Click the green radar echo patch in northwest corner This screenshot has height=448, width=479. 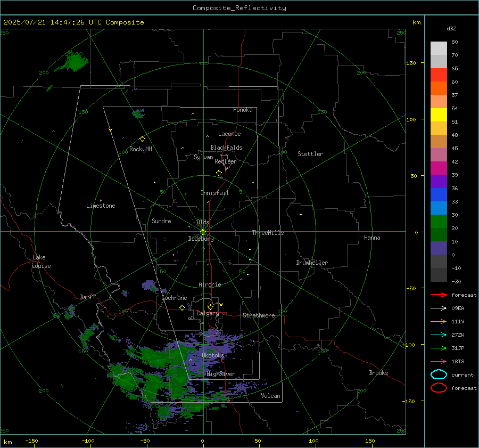point(73,62)
